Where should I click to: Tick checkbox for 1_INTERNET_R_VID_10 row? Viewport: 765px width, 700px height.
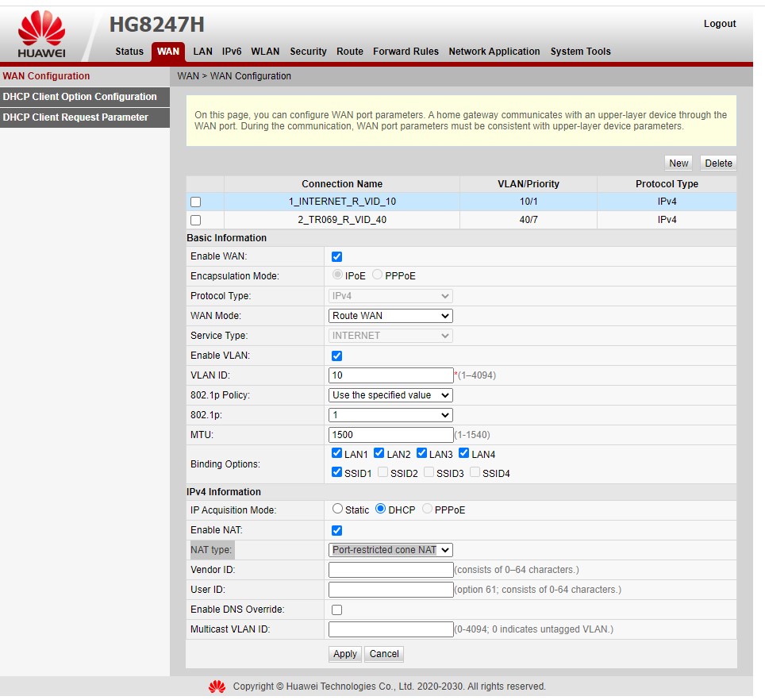(196, 202)
